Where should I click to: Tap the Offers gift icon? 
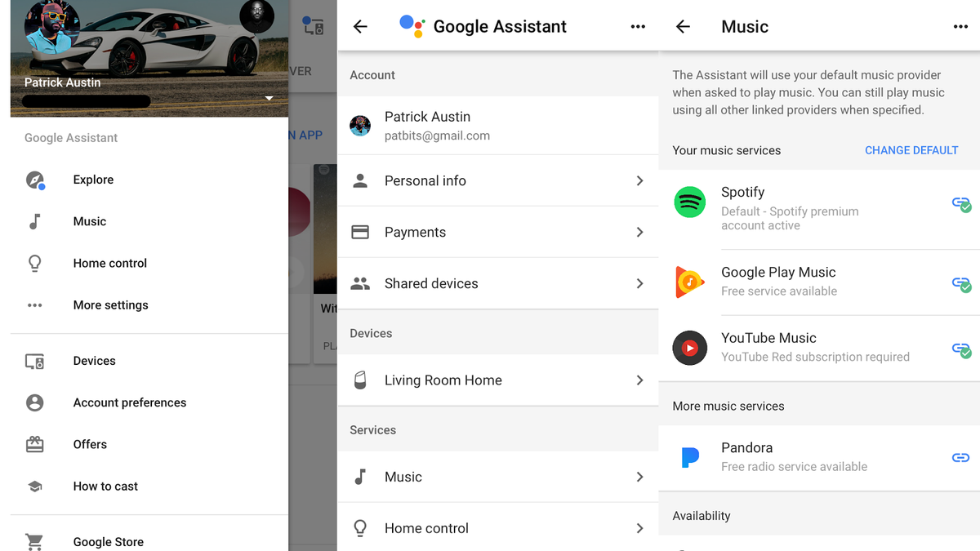(x=34, y=444)
